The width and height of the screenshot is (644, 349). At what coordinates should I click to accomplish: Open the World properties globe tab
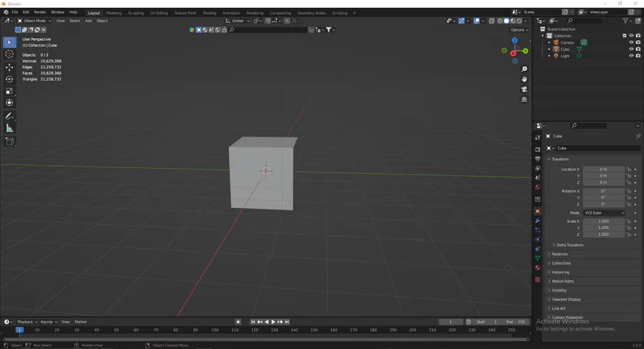(x=537, y=187)
